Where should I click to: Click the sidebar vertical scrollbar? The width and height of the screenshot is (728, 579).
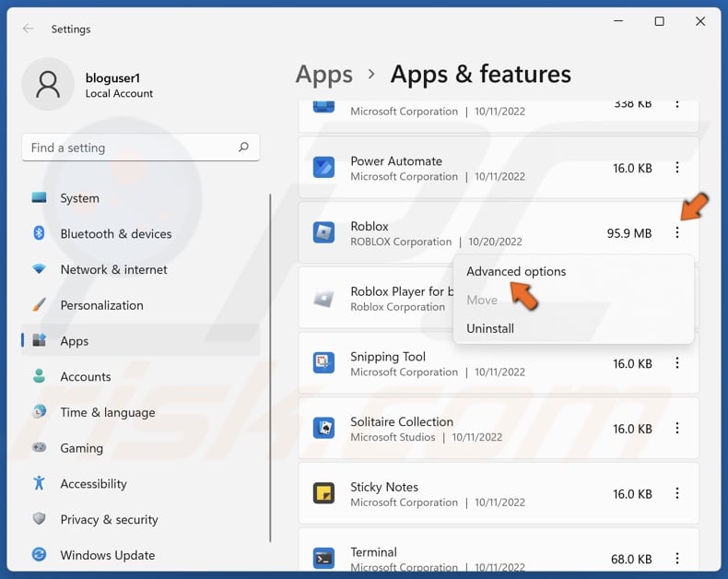pyautogui.click(x=270, y=368)
